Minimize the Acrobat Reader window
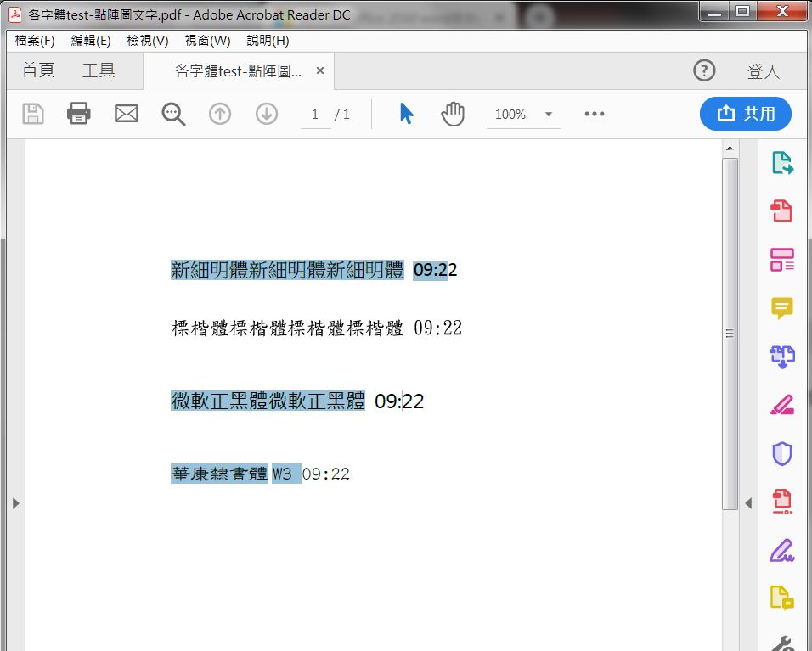The width and height of the screenshot is (812, 651). 714,11
